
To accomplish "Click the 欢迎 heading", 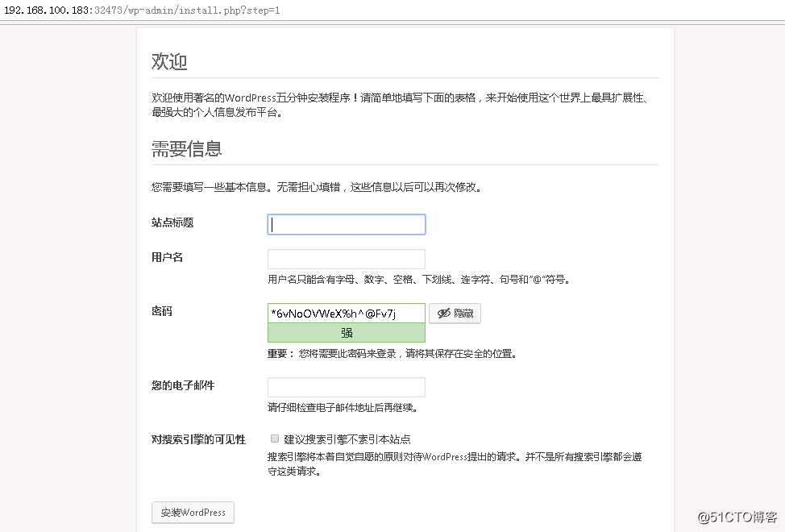I will 169,61.
